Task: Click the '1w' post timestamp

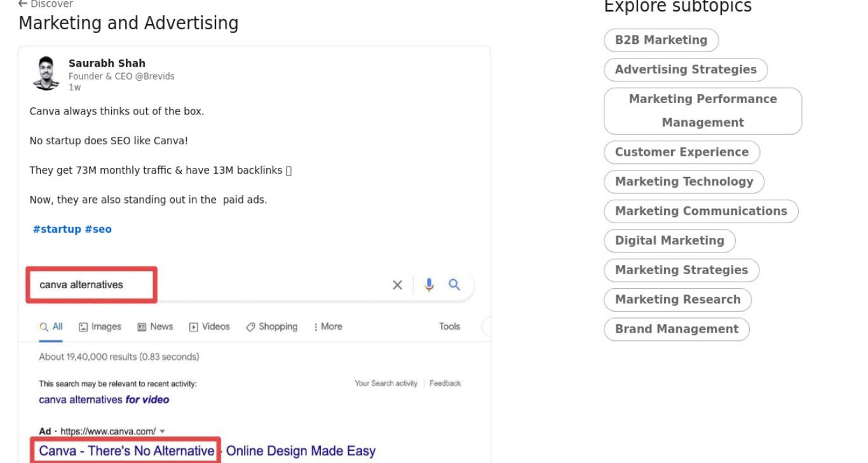Action: [x=74, y=88]
